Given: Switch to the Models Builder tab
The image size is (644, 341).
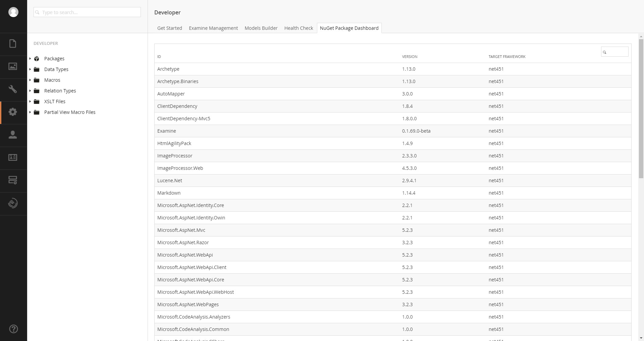Looking at the screenshot, I should pyautogui.click(x=261, y=28).
